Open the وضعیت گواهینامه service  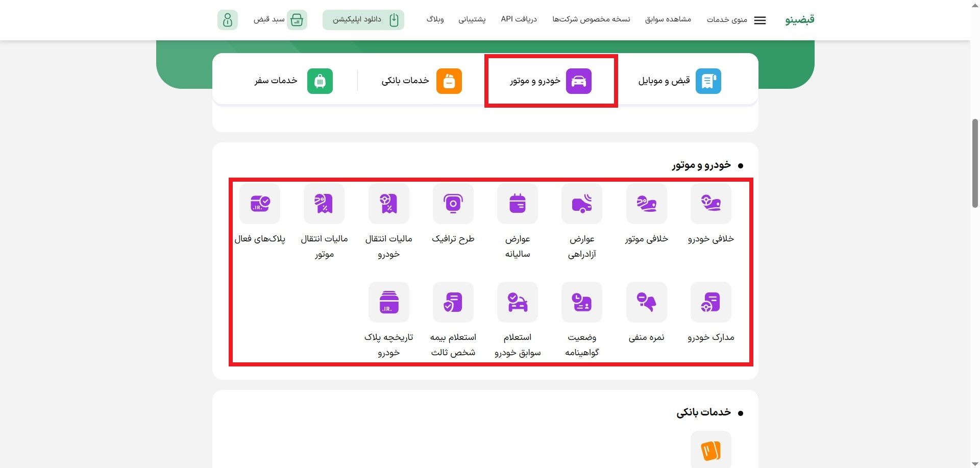coord(581,302)
